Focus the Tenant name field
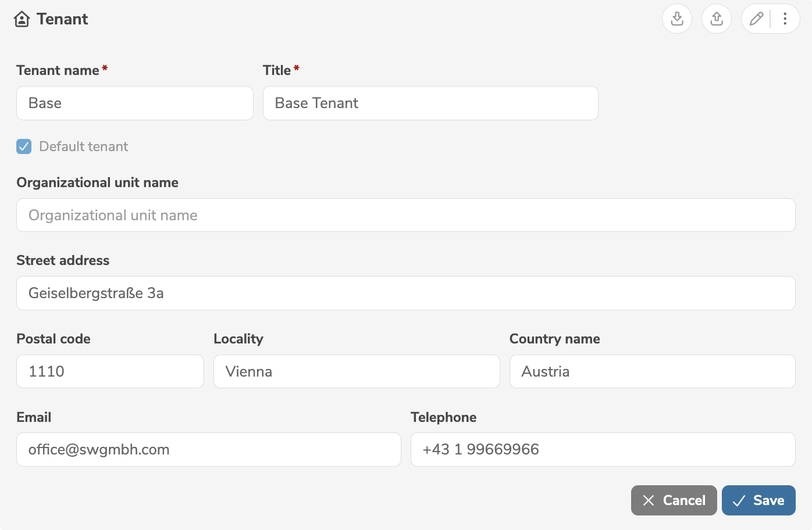The height and width of the screenshot is (530, 812). click(134, 103)
